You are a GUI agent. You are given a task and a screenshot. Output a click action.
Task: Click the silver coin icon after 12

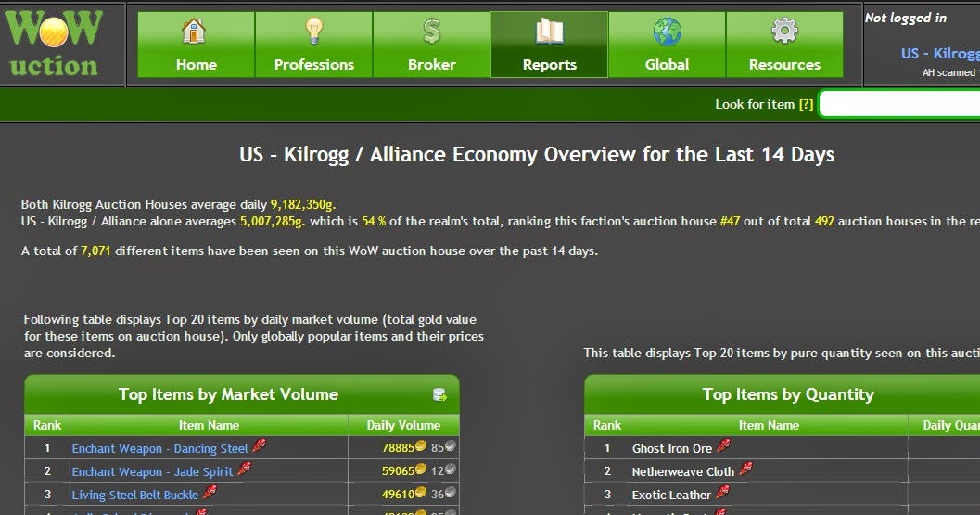click(450, 470)
